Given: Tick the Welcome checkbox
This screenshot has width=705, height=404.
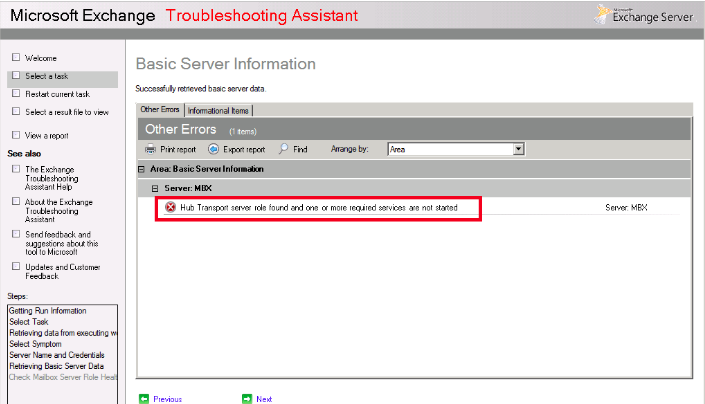Looking at the screenshot, I should tap(16, 57).
